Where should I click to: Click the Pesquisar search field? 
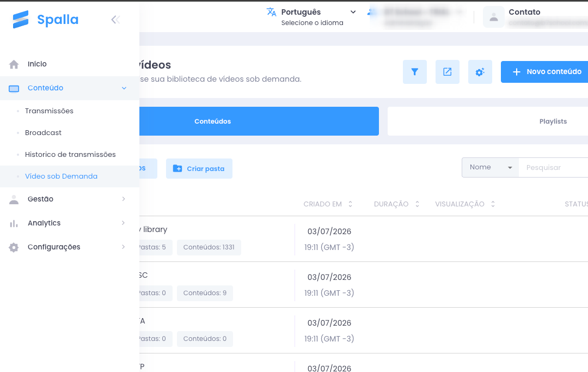[x=553, y=168]
